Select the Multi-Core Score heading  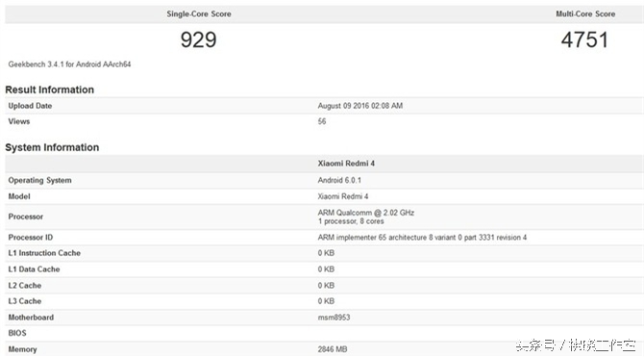[x=585, y=14]
